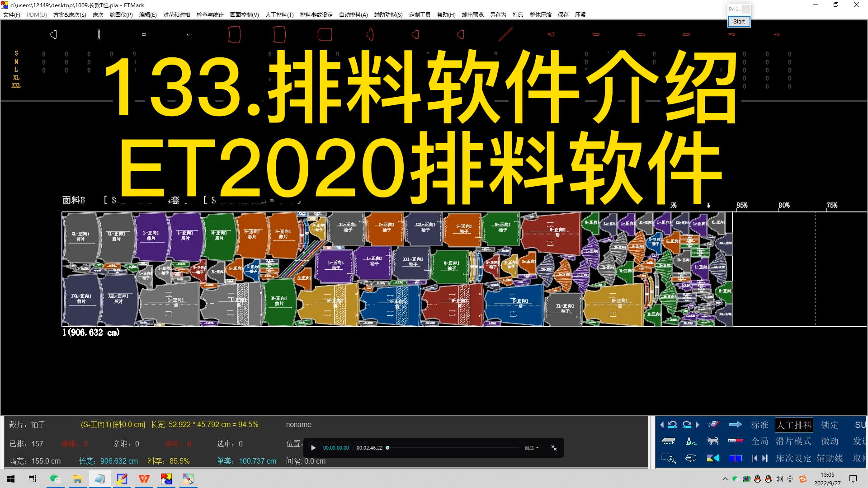Click 压紧 in the menu bar
Screen dimensions: 868x488
(580, 14)
